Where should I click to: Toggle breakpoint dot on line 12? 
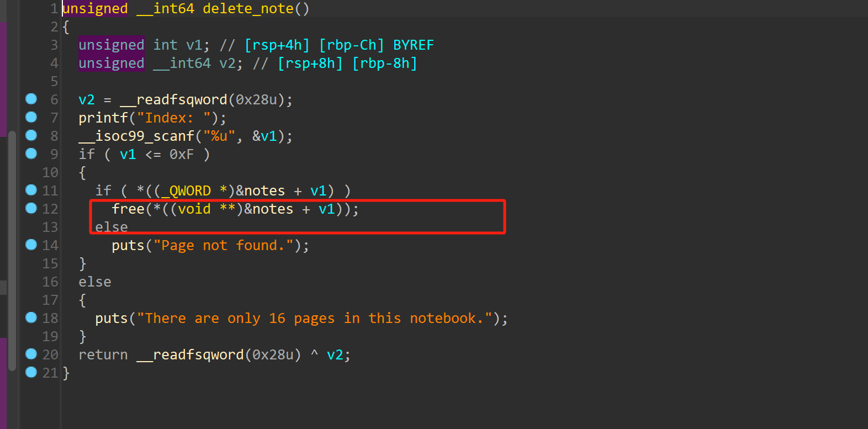[31, 208]
